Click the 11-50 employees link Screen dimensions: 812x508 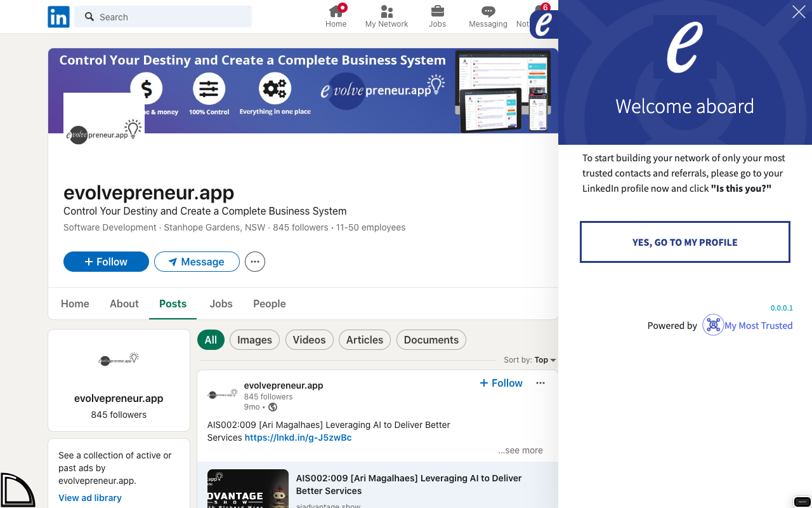(x=370, y=227)
